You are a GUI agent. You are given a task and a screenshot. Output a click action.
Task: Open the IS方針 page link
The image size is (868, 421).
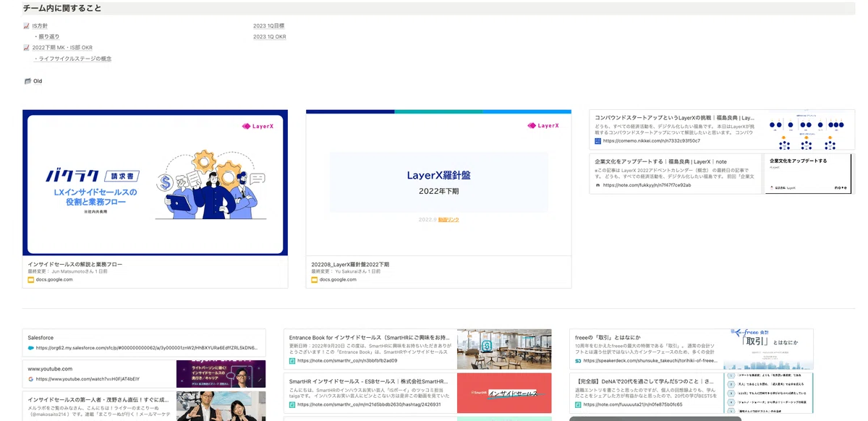(40, 26)
